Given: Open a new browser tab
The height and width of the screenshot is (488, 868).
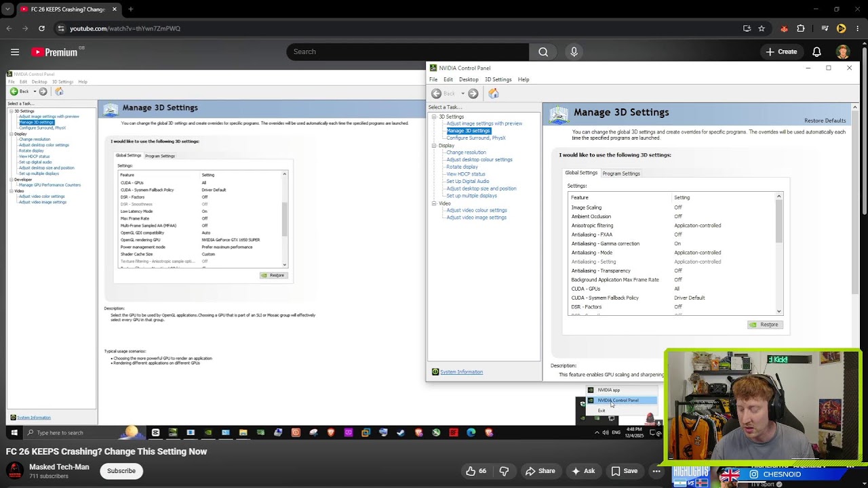Looking at the screenshot, I should pos(131,9).
